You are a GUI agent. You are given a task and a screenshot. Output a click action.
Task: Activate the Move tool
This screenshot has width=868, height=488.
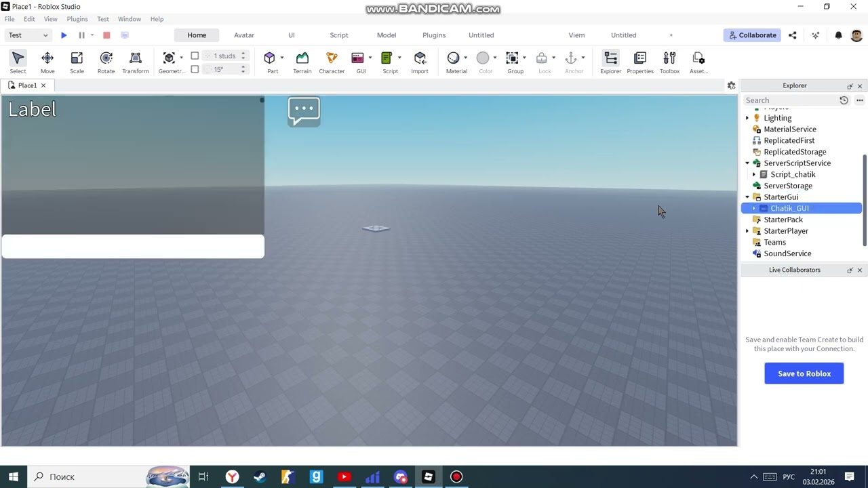click(47, 62)
